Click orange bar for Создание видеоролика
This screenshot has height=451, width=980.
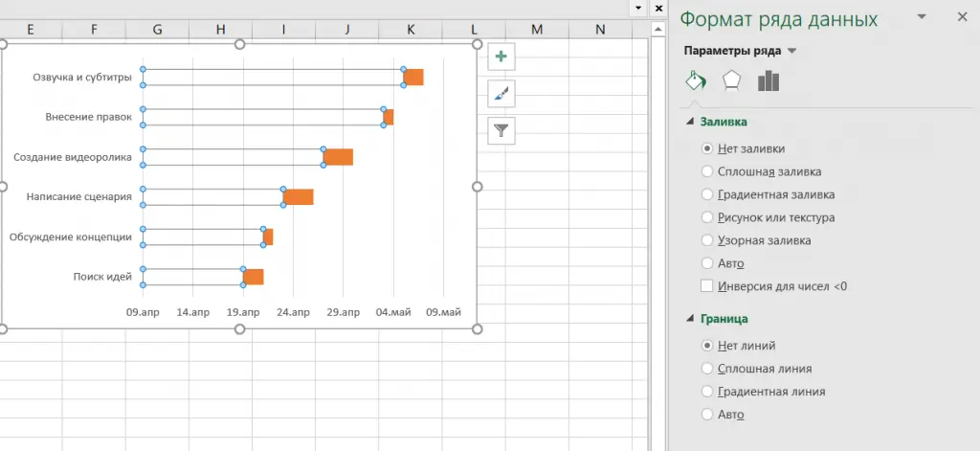click(339, 157)
